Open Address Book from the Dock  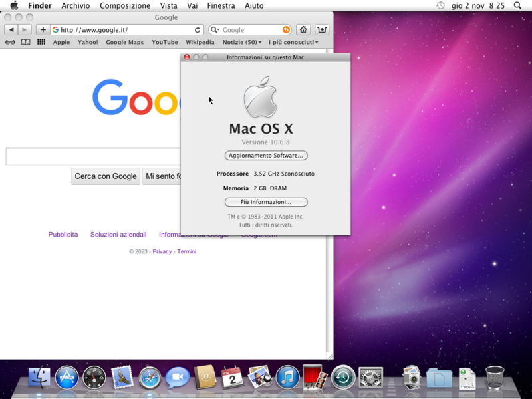pyautogui.click(x=205, y=377)
